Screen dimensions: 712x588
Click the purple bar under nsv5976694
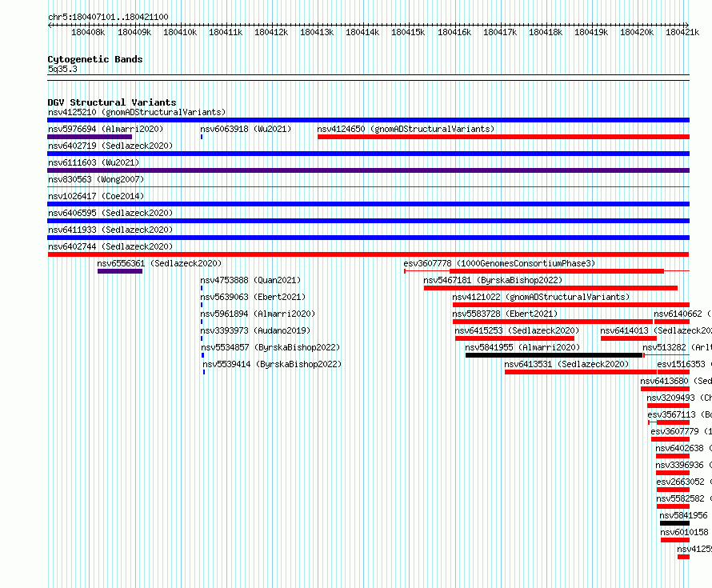tap(90, 137)
